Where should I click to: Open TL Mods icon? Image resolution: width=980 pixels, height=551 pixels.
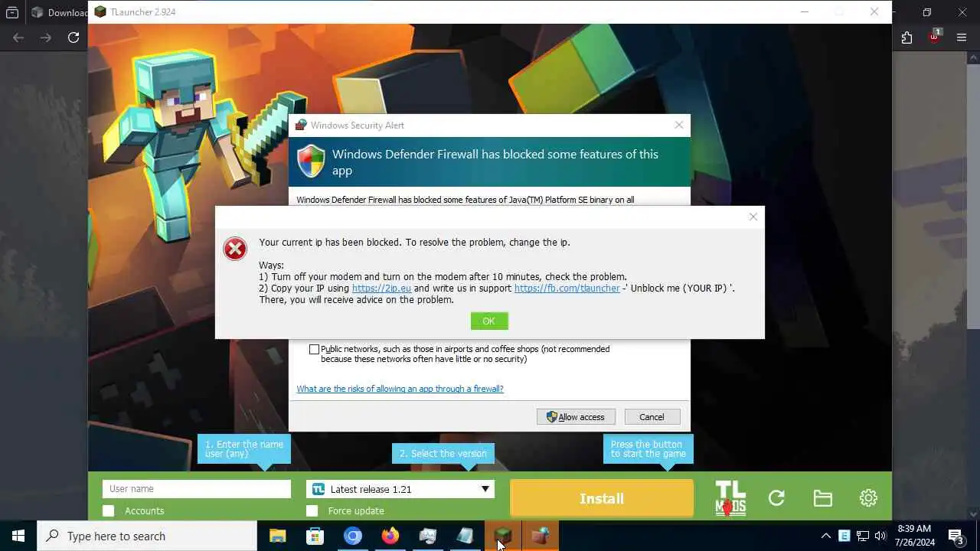(730, 498)
